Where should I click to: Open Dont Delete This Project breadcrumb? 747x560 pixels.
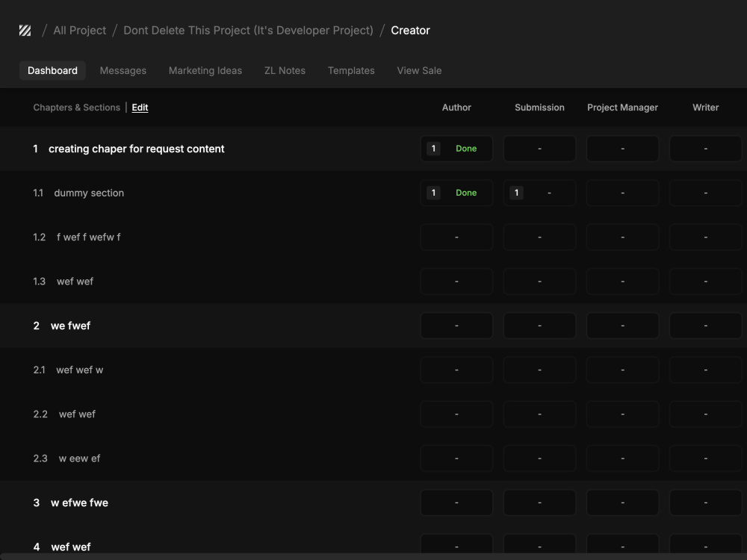click(248, 31)
